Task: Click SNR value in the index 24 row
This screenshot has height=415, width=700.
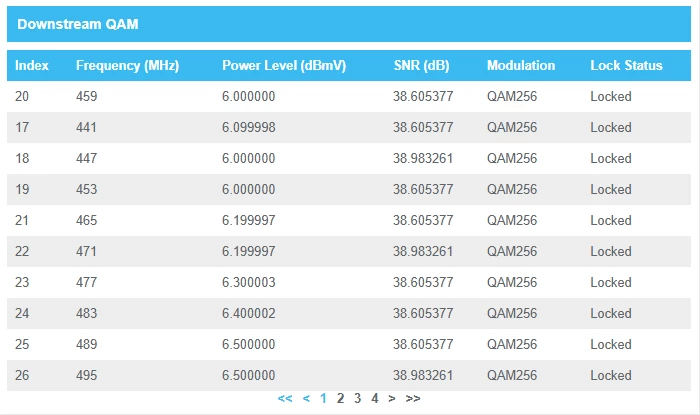Action: [x=423, y=313]
